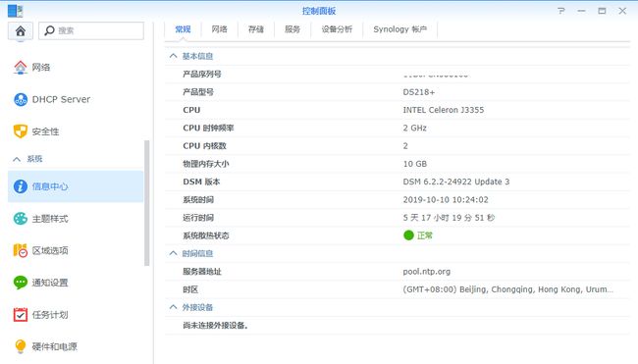Screen dimensions: 638x364
Task: Click the 控制面板 window title
Action: pyautogui.click(x=319, y=11)
